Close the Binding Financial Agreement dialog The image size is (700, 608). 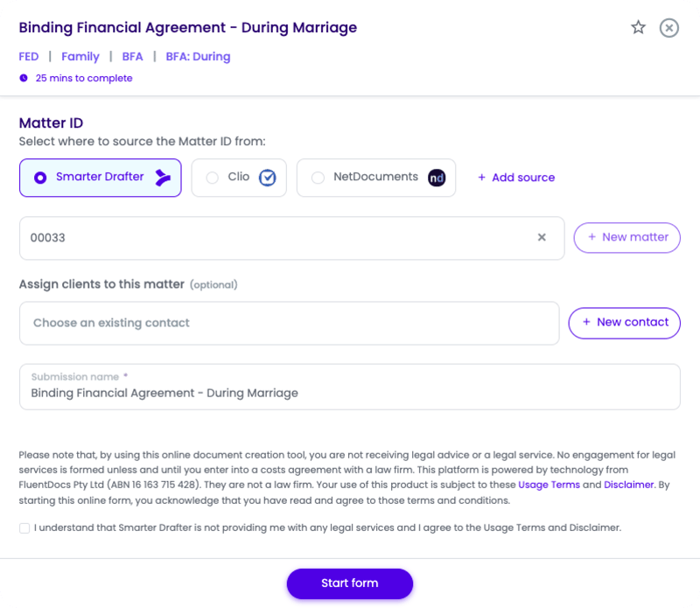668,28
